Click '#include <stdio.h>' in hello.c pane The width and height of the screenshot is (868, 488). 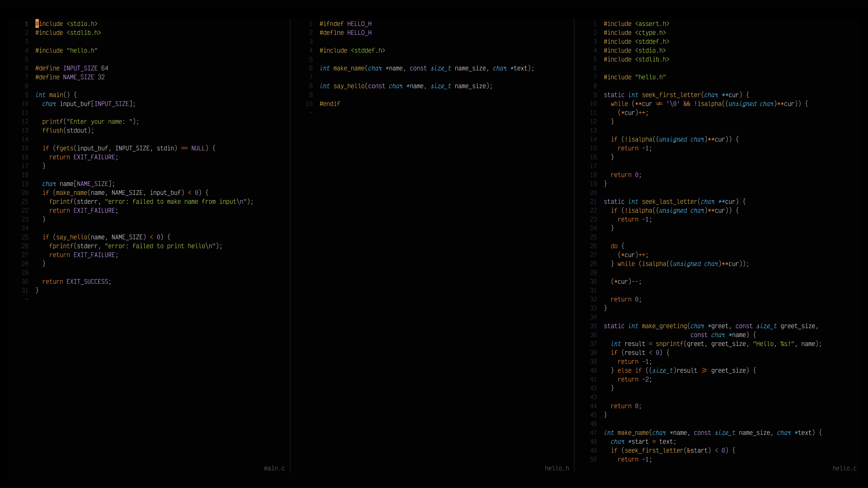tap(635, 51)
